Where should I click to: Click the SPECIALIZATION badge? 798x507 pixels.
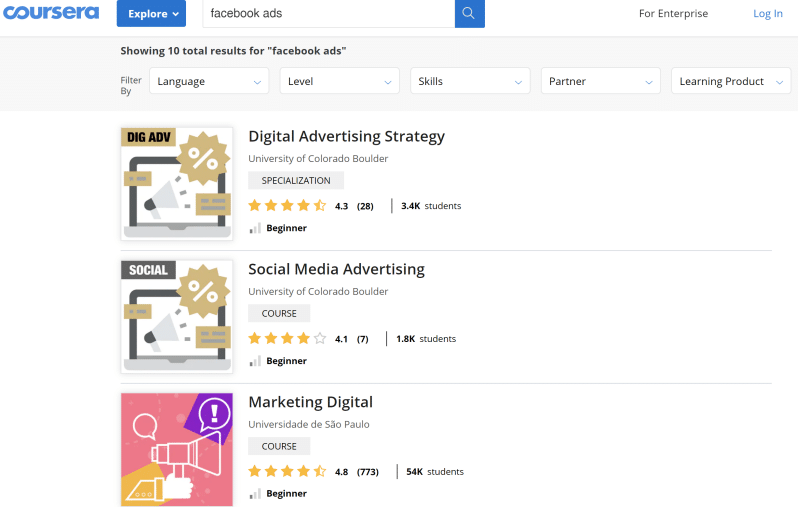296,180
